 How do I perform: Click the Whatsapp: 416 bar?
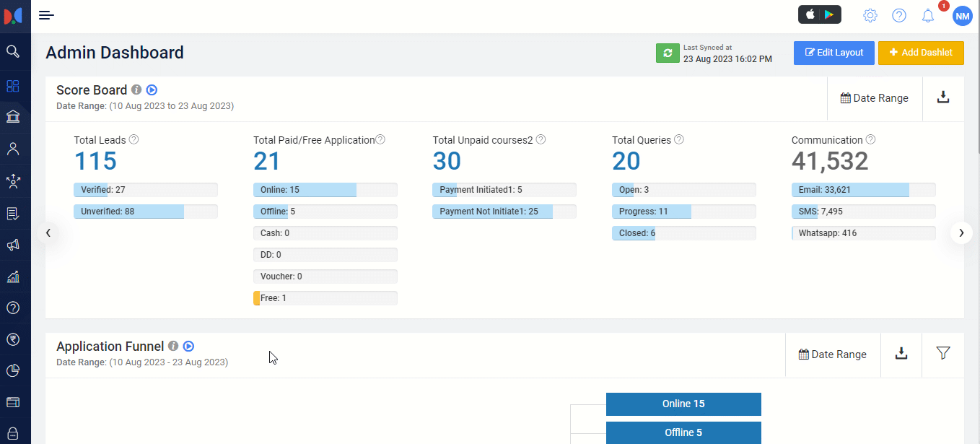(864, 233)
